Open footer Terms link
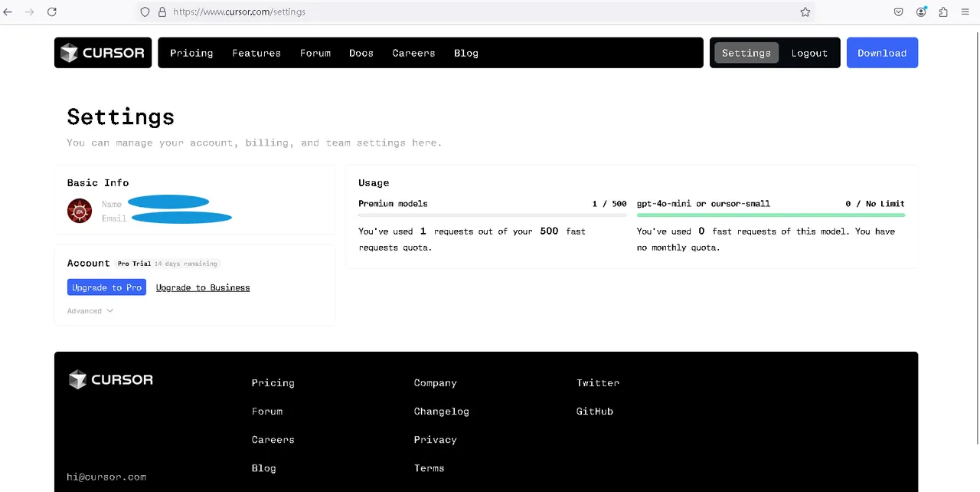Viewport: 980px width, 492px height. [x=430, y=468]
